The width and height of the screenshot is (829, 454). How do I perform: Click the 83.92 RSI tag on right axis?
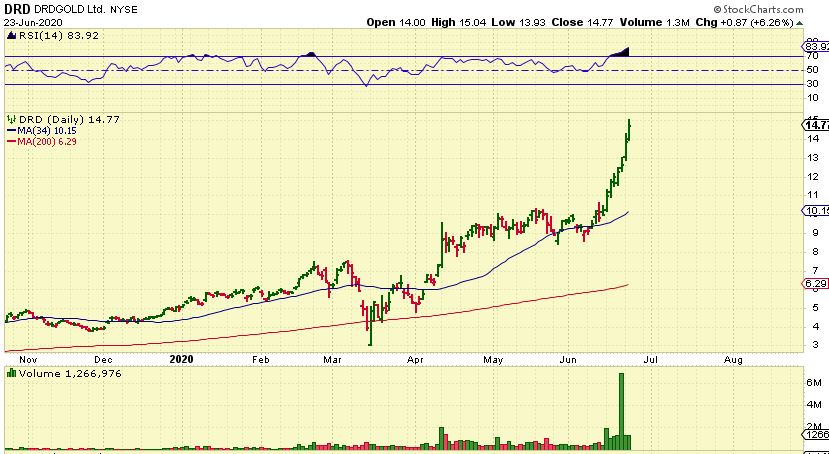click(816, 47)
